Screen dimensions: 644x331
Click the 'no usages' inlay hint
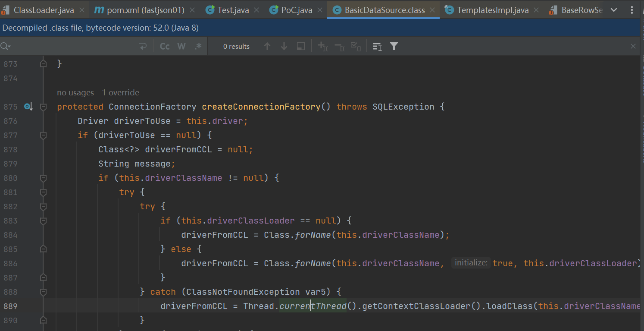[75, 93]
